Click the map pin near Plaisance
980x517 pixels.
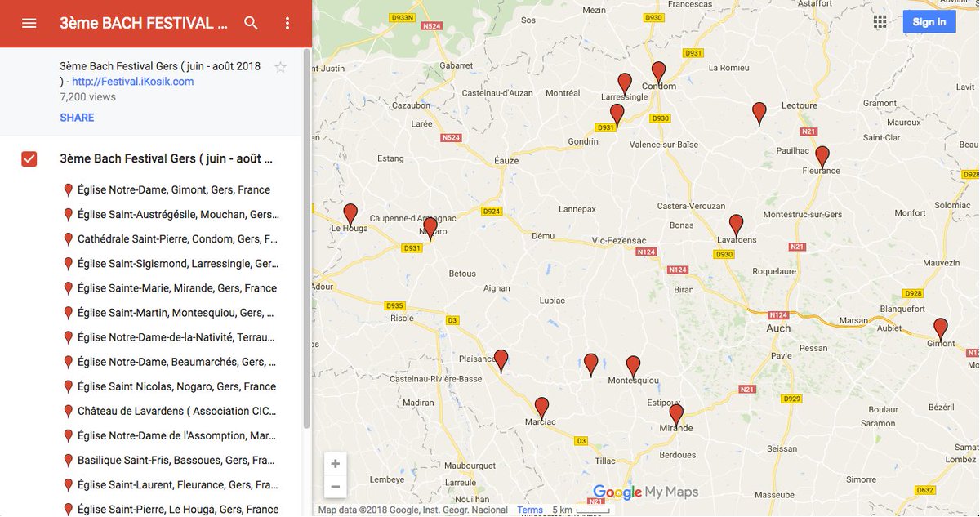[501, 361]
